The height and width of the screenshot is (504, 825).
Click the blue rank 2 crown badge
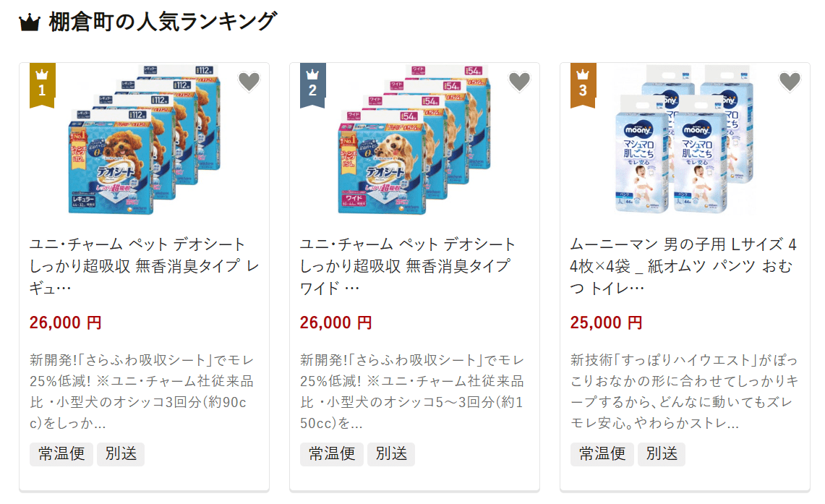click(x=312, y=86)
